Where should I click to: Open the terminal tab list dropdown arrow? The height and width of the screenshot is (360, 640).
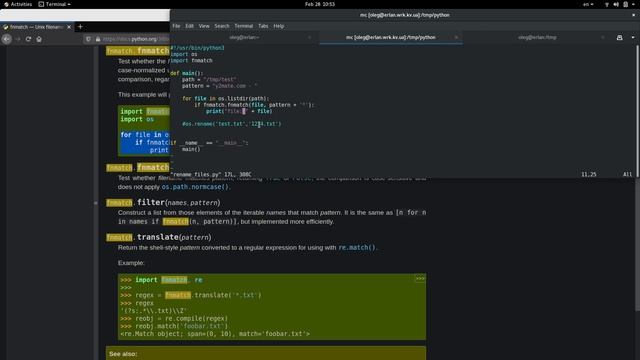coord(633,38)
